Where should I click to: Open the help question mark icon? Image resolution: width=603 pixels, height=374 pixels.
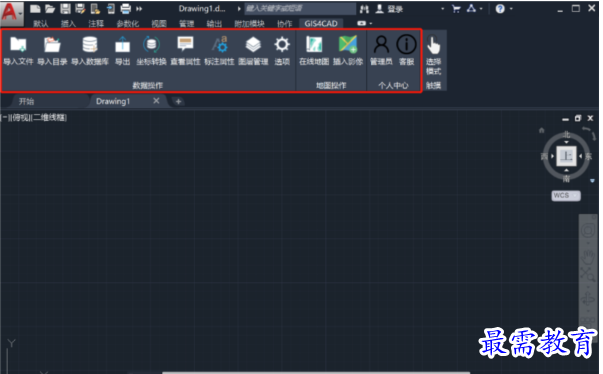click(500, 8)
